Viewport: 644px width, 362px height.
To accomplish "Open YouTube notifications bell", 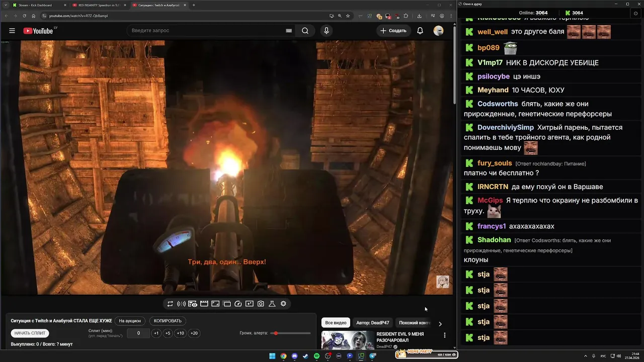I will (x=420, y=31).
